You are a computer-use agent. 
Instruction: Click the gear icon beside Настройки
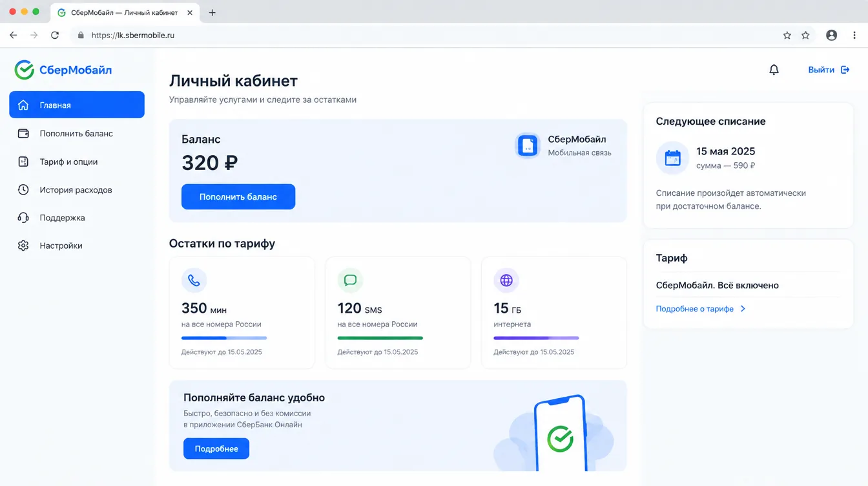(23, 246)
